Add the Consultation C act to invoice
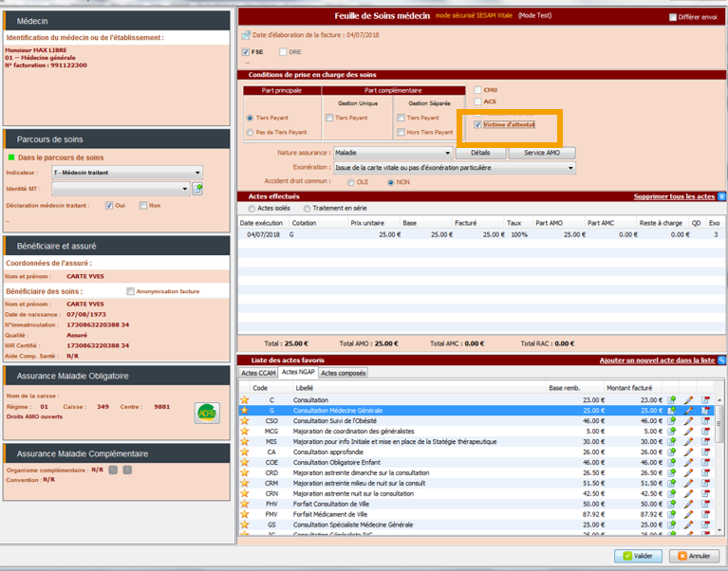728x571 pixels. pos(671,399)
